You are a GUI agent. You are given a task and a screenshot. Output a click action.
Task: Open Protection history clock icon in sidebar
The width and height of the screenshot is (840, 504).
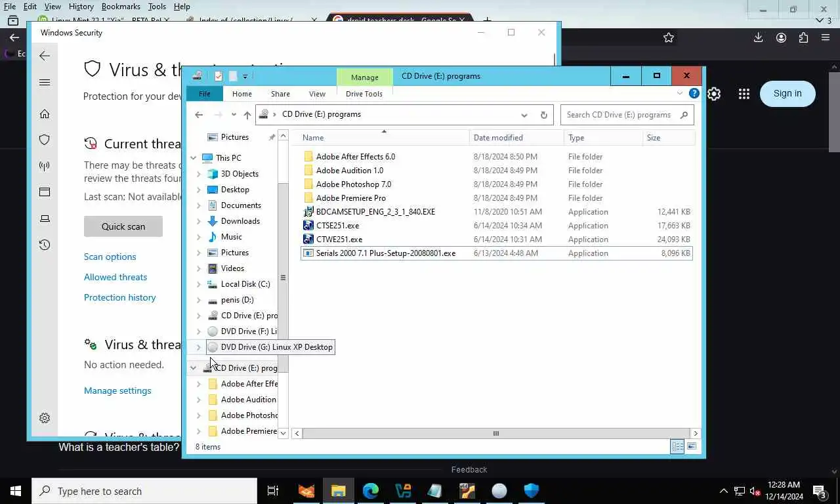45,245
